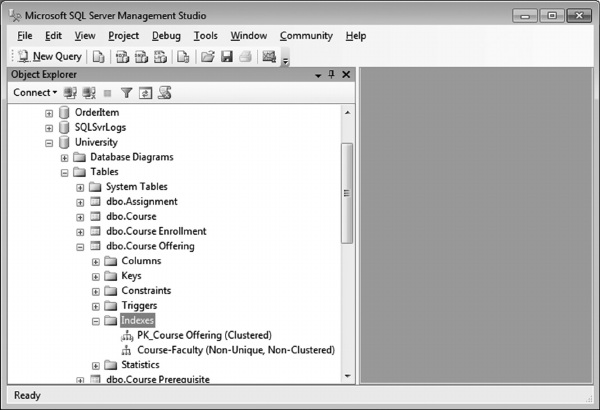Click the Save toolbar icon
This screenshot has width=600, height=410.
pos(227,57)
